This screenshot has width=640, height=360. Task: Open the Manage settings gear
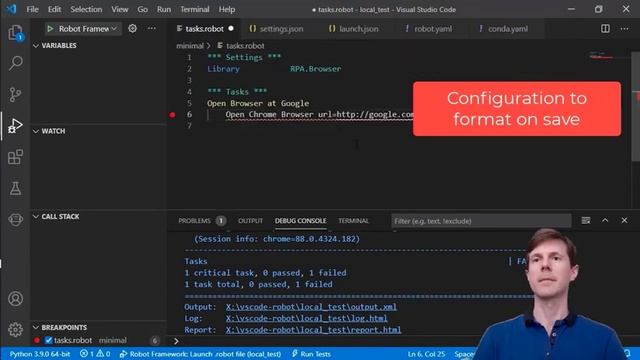tap(16, 329)
